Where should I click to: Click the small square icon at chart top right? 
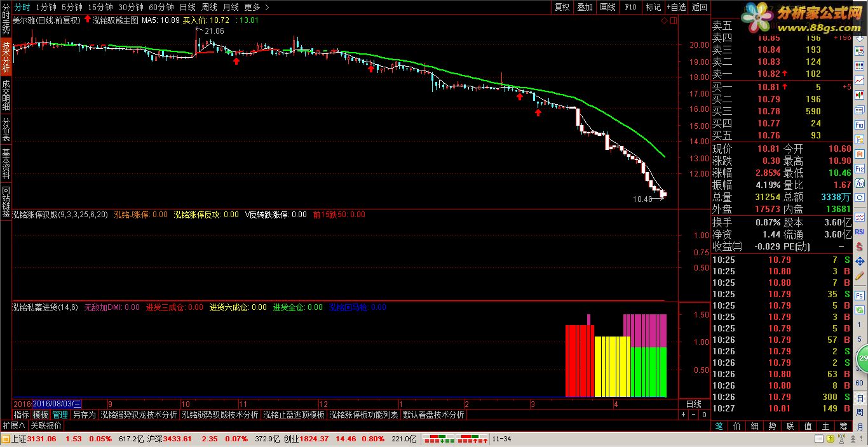pyautogui.click(x=674, y=20)
